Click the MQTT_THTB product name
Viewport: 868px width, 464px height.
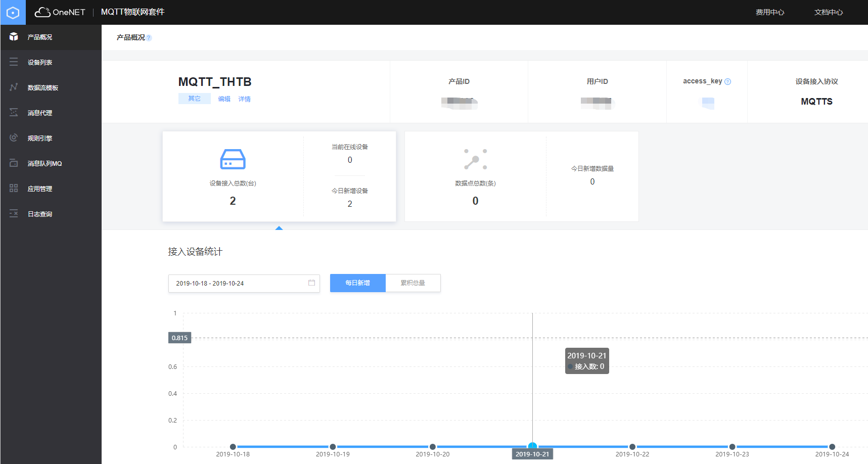pos(215,82)
